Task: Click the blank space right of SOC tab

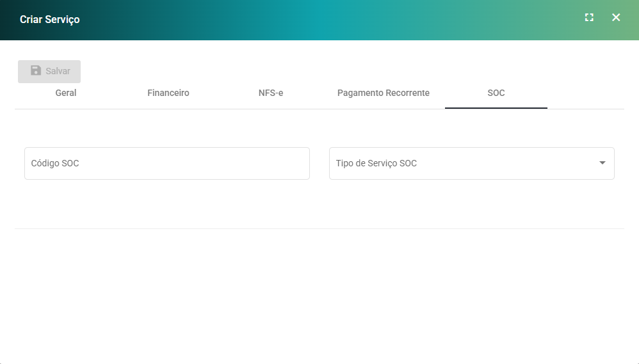Action: click(586, 93)
